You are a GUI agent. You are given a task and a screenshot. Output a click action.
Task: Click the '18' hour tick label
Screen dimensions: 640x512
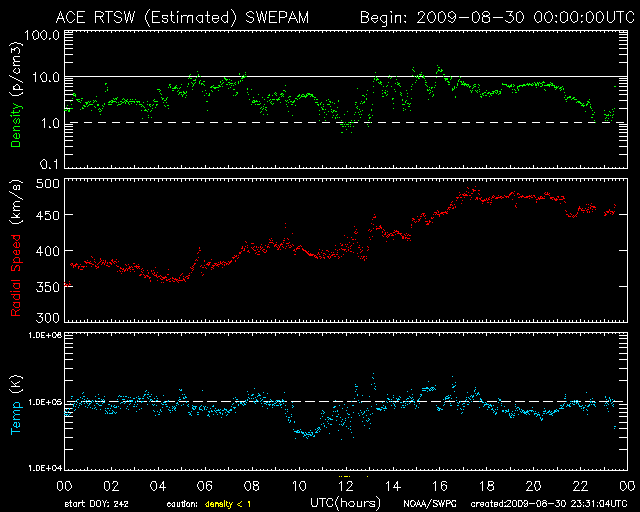pos(487,486)
